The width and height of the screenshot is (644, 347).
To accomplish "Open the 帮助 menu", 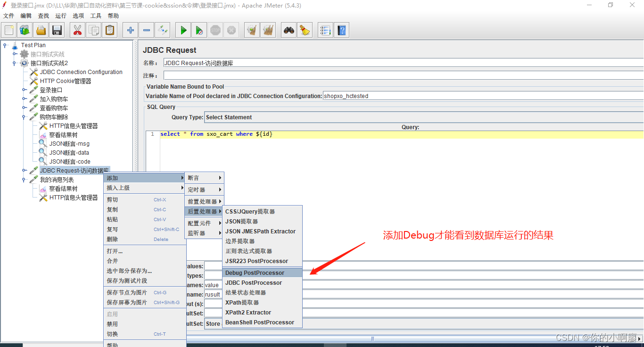I will pos(113,16).
